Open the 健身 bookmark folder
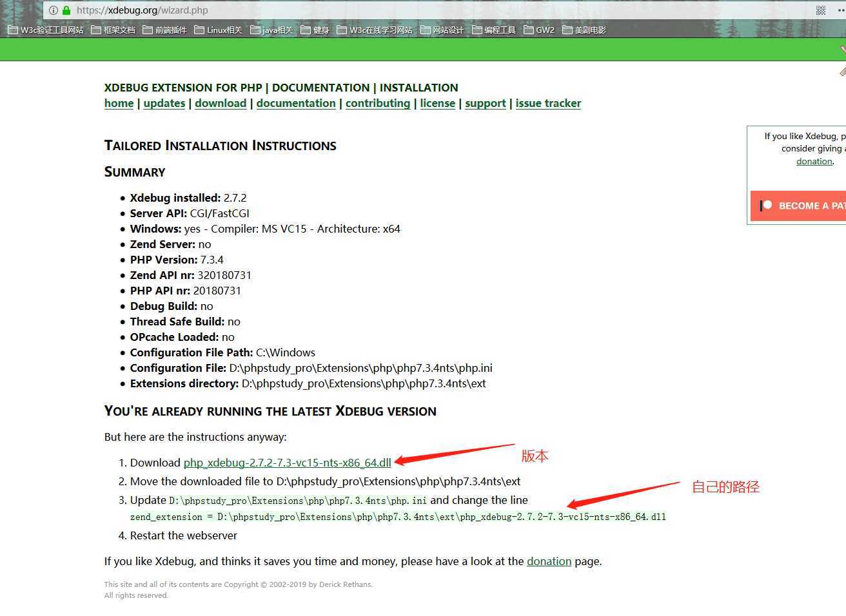The image size is (846, 616). coord(315,30)
